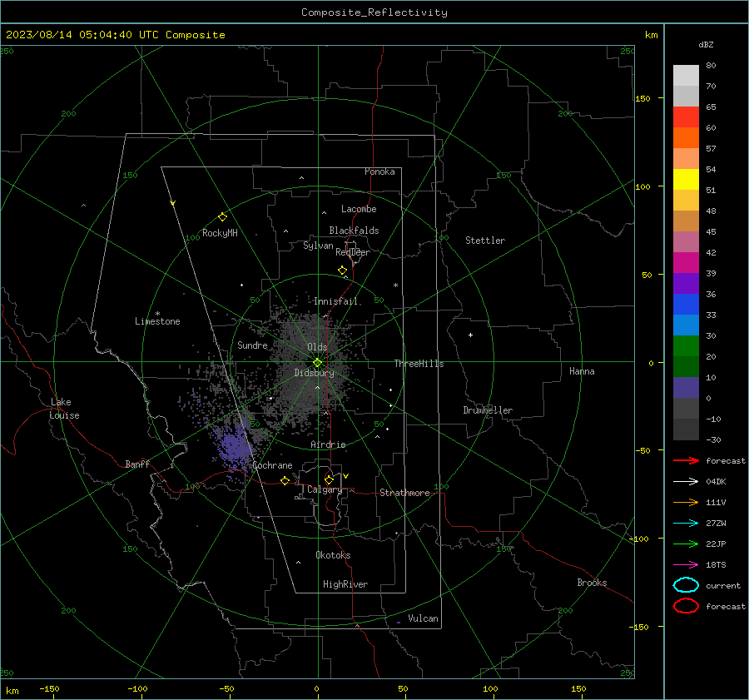
Task: Click the 'current' legend text
Action: [x=723, y=585]
